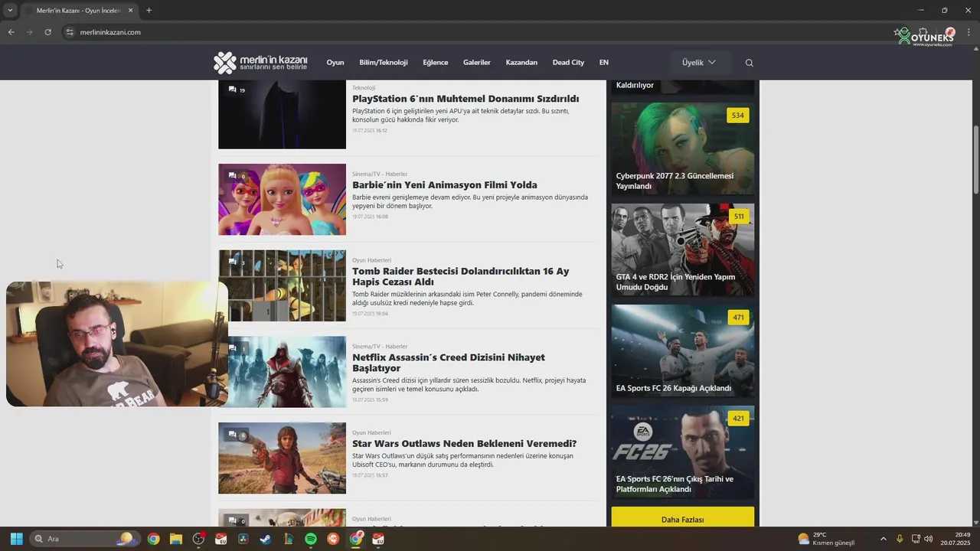Image resolution: width=980 pixels, height=551 pixels.
Task: Open the site search magnifier icon
Action: [x=749, y=63]
